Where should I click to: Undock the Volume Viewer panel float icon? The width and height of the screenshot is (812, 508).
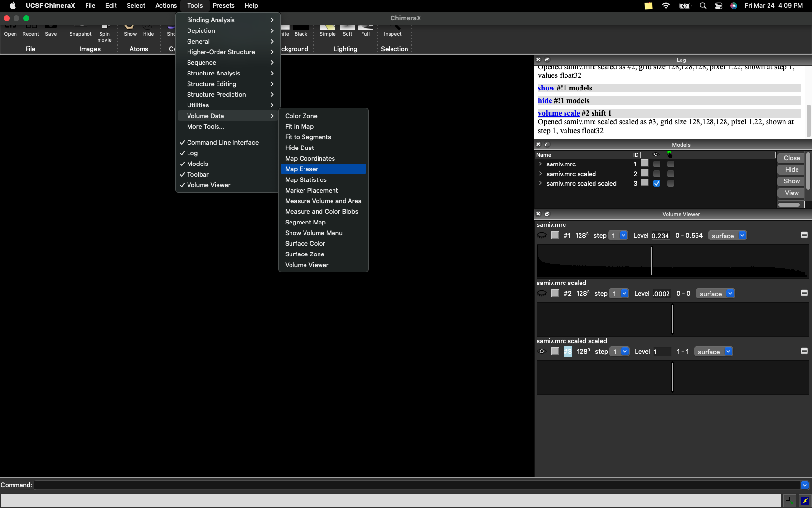547,214
